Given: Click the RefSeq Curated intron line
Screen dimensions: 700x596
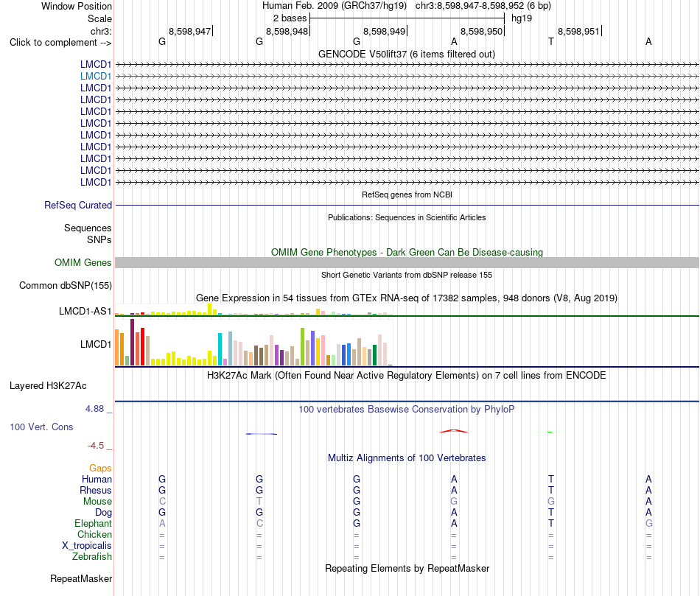Looking at the screenshot, I should click(x=407, y=206).
